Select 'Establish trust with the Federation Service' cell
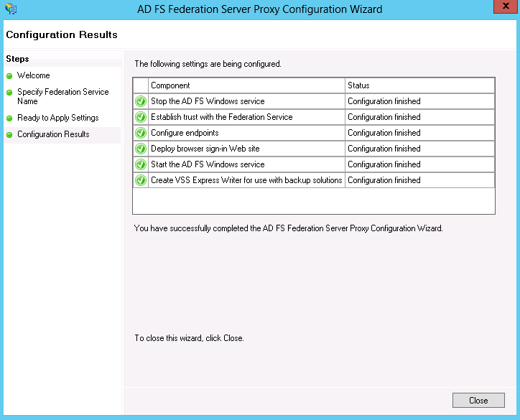Screen dimensions: 520x420 (x=246, y=117)
